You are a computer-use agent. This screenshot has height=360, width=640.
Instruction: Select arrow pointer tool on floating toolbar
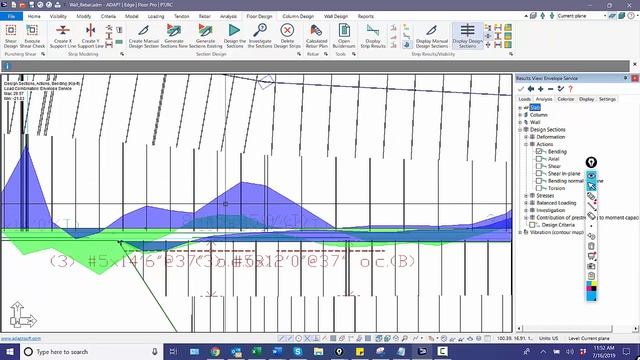pos(591,186)
